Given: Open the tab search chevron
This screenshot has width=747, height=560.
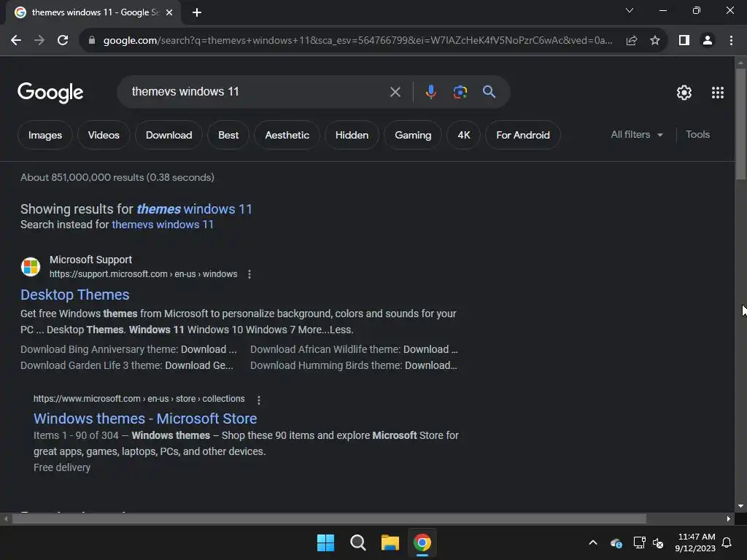Looking at the screenshot, I should pos(630,10).
